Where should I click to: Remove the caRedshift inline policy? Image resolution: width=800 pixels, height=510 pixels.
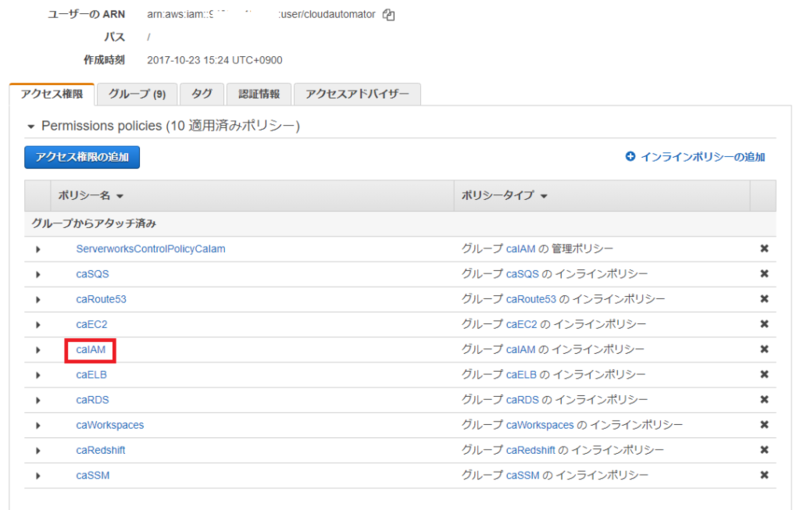(764, 450)
